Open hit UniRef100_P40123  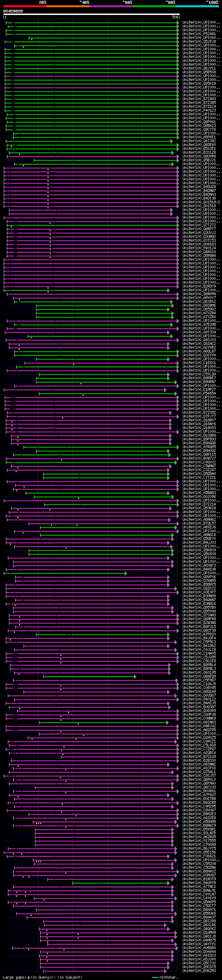[199, 110]
